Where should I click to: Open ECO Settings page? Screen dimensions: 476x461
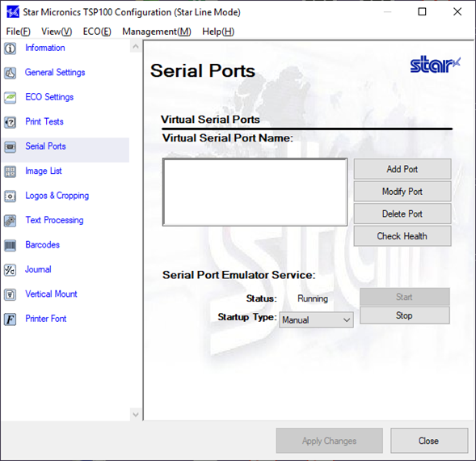(49, 97)
